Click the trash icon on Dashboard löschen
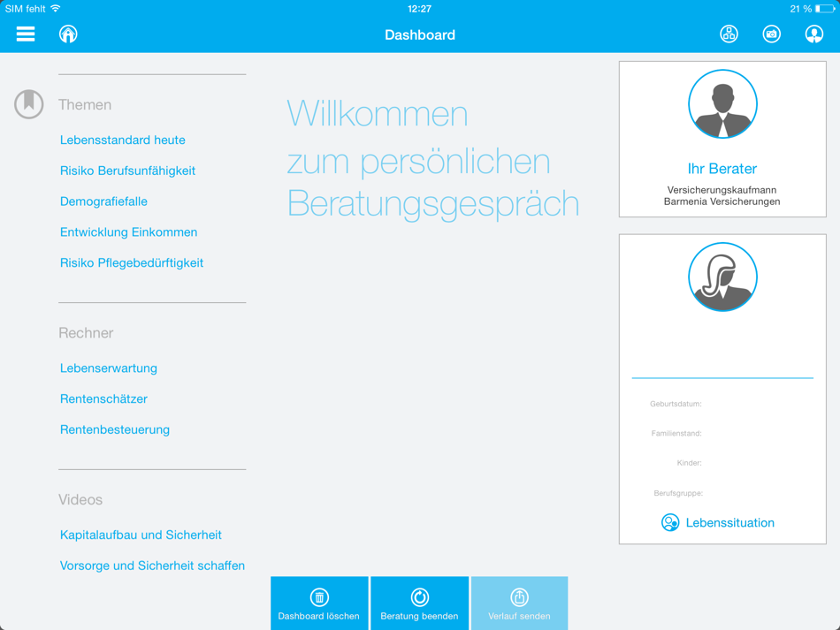The width and height of the screenshot is (840, 630). pyautogui.click(x=319, y=596)
